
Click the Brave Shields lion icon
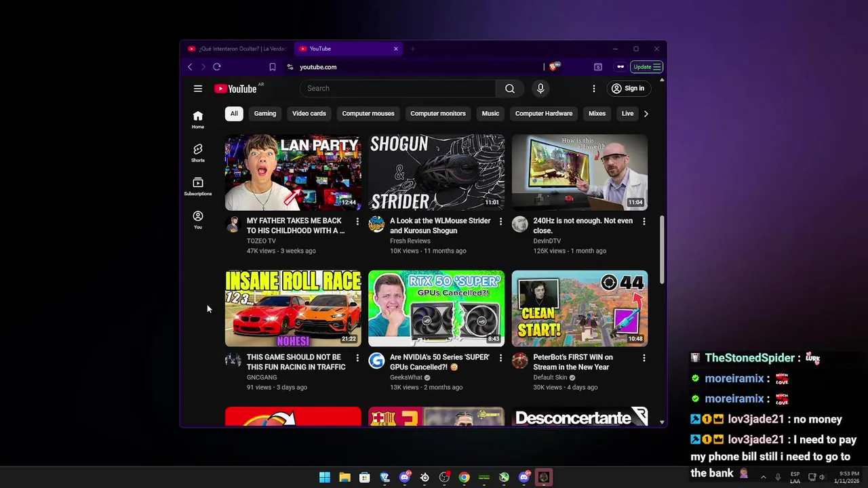click(x=554, y=66)
